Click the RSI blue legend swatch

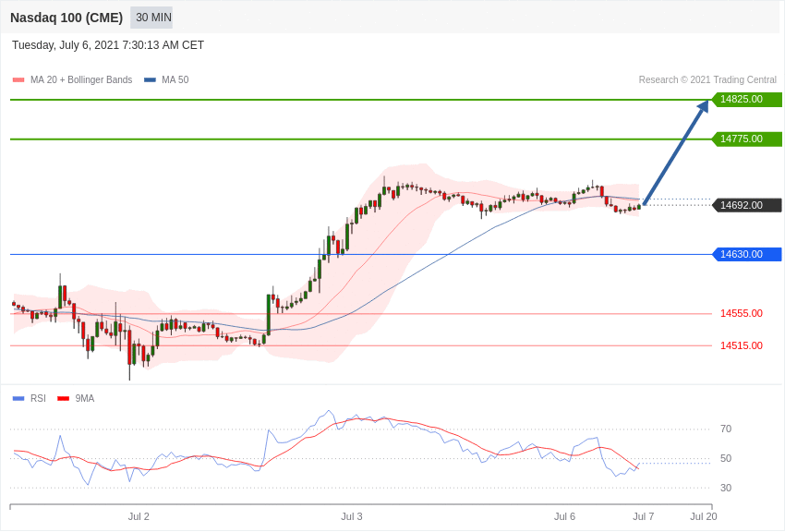coord(18,398)
